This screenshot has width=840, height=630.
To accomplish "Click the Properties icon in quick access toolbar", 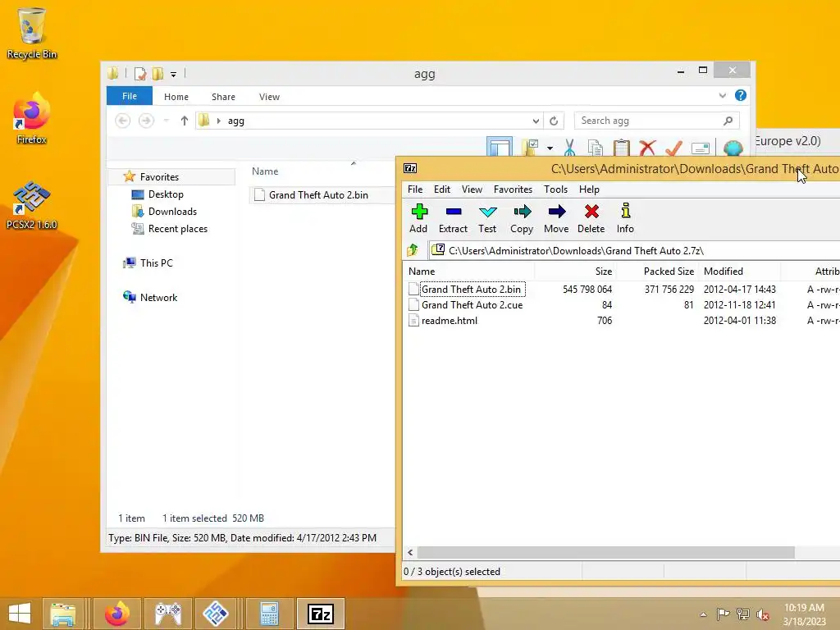I will [x=139, y=73].
